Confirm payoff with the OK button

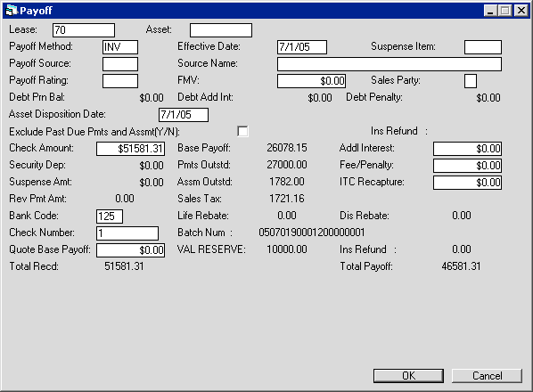pyautogui.click(x=408, y=376)
